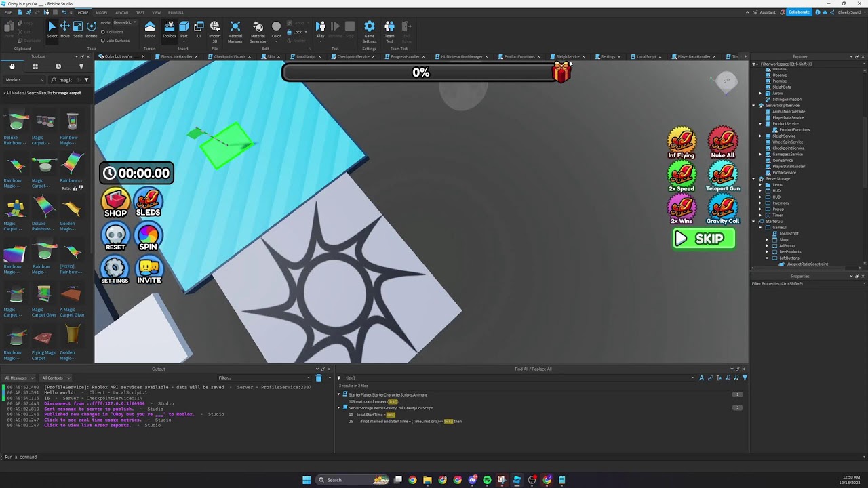This screenshot has height=488, width=868.
Task: Click the green SKIP button
Action: coord(704,239)
